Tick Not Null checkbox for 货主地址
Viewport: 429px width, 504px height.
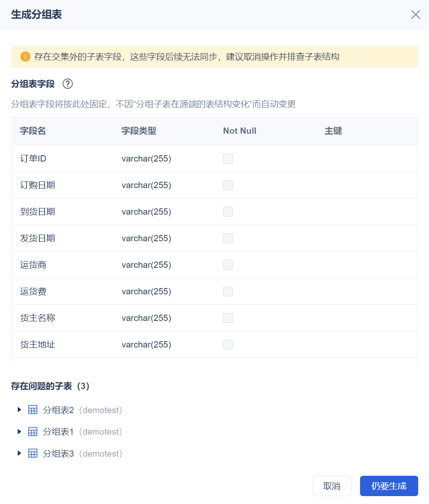[x=228, y=345]
